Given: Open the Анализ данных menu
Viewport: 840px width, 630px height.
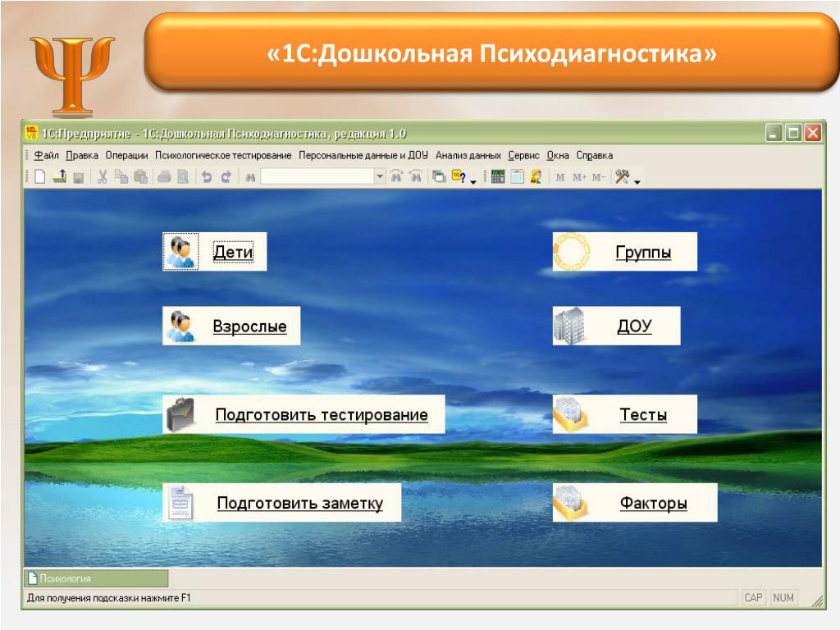Looking at the screenshot, I should [x=468, y=155].
